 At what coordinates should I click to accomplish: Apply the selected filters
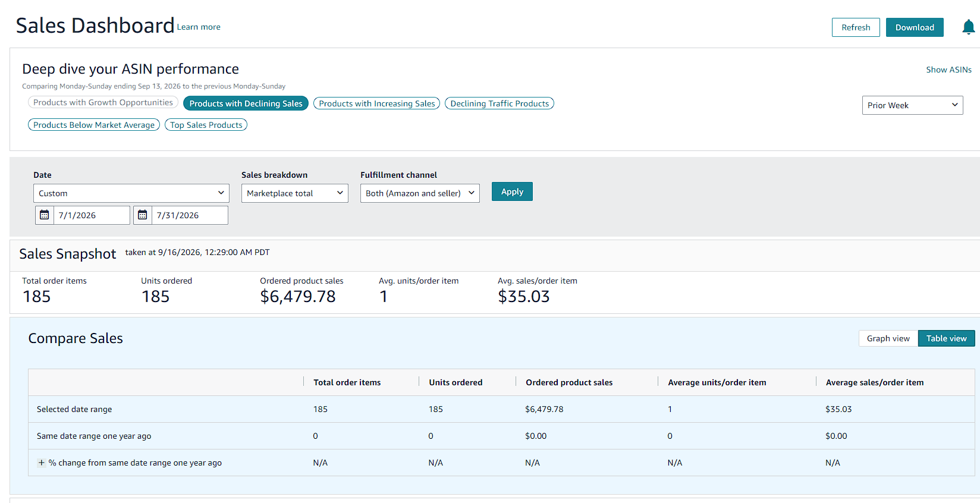pos(512,191)
